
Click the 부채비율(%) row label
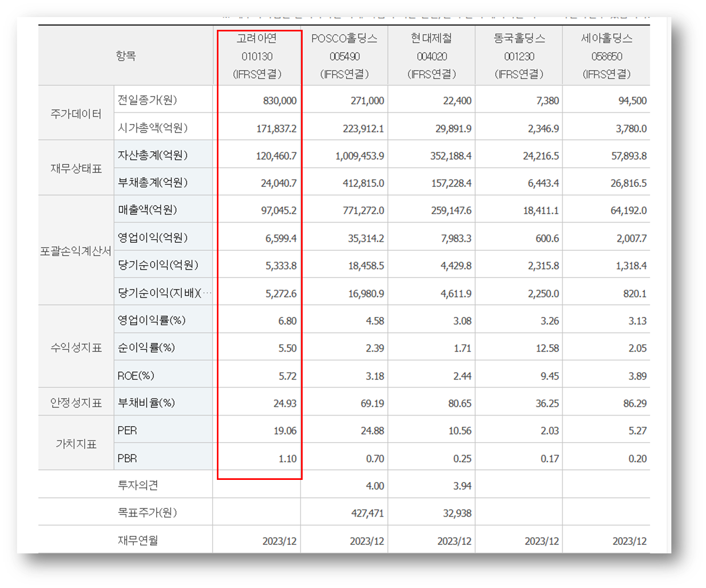pos(146,403)
